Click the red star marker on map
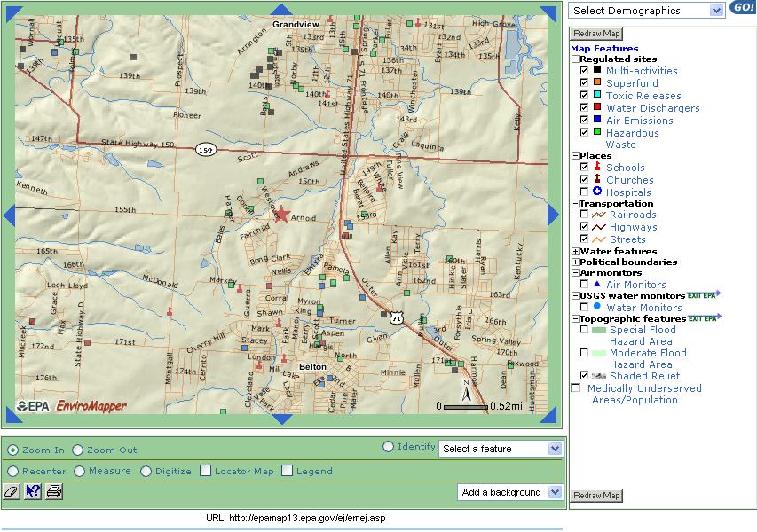Viewport: 757px width, 532px height. pos(281,214)
